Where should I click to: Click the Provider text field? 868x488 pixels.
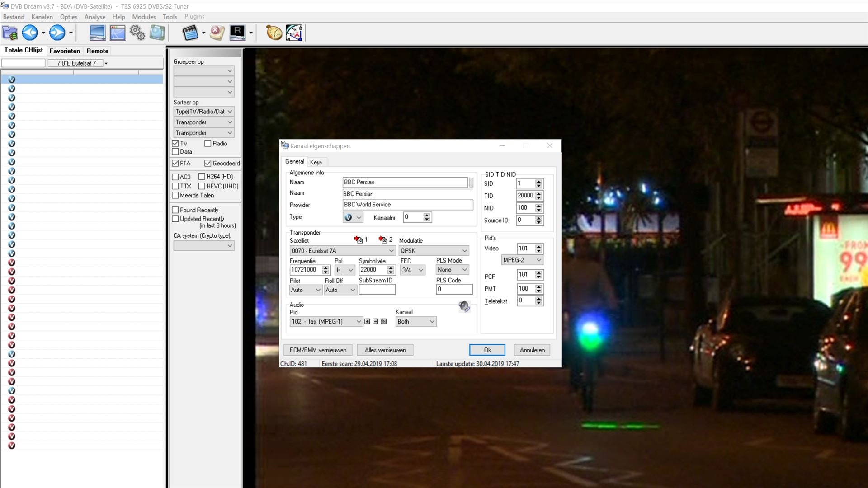[407, 205]
